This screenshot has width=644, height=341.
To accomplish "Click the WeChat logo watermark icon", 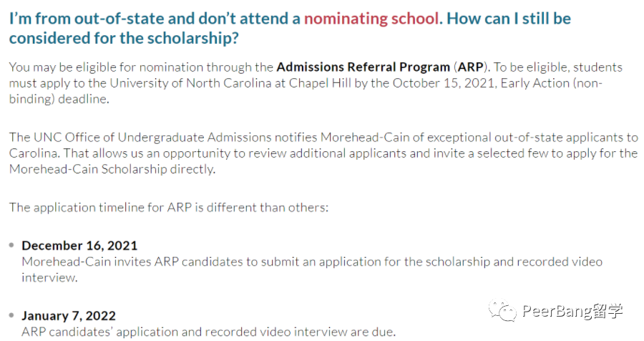I will (502, 311).
